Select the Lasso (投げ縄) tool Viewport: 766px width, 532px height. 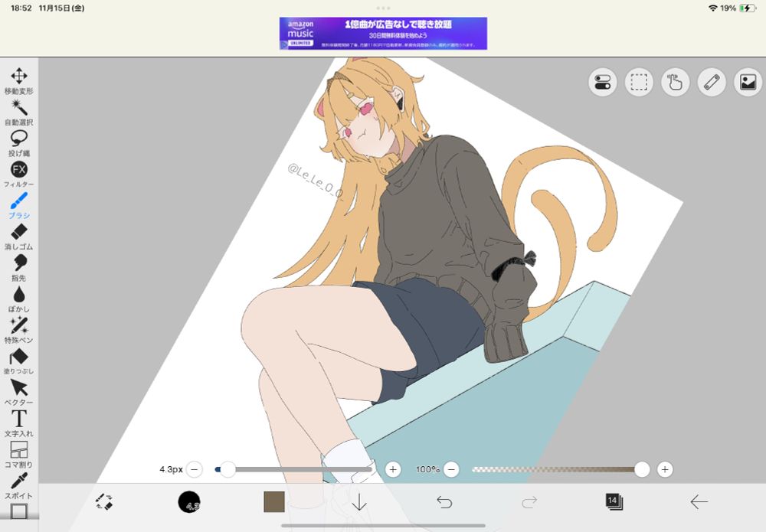pyautogui.click(x=19, y=143)
